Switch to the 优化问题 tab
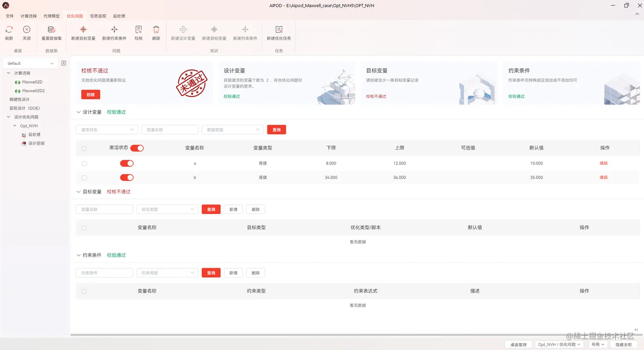 (x=75, y=16)
